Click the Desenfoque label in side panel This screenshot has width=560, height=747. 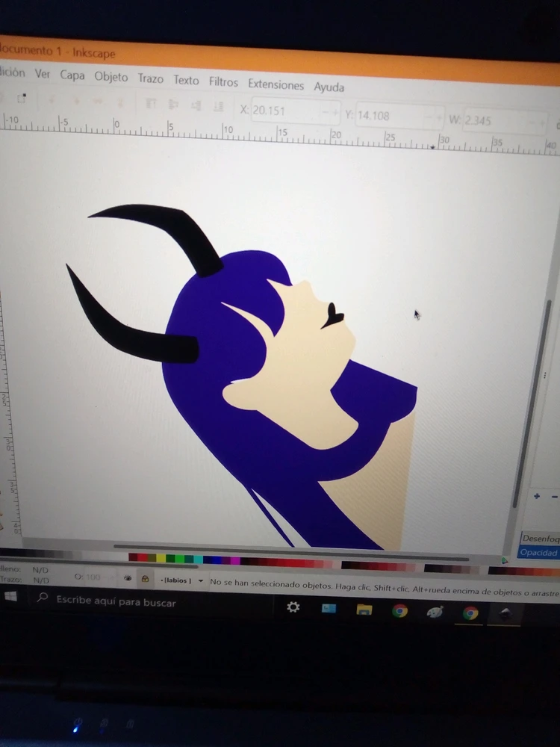coord(541,539)
